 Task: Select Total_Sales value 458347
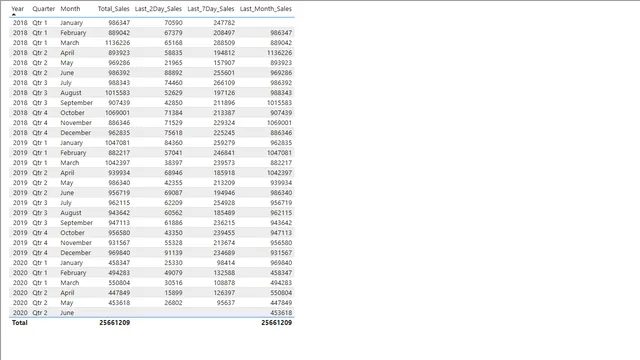119,263
